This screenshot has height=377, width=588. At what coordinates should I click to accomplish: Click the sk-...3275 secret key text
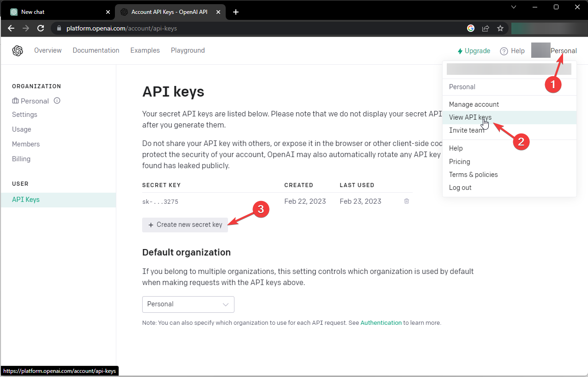point(160,201)
